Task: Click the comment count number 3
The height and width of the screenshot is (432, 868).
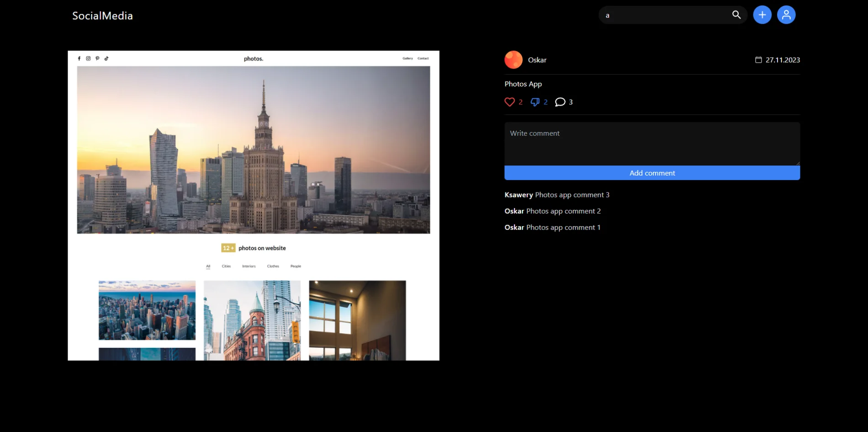Action: [571, 102]
